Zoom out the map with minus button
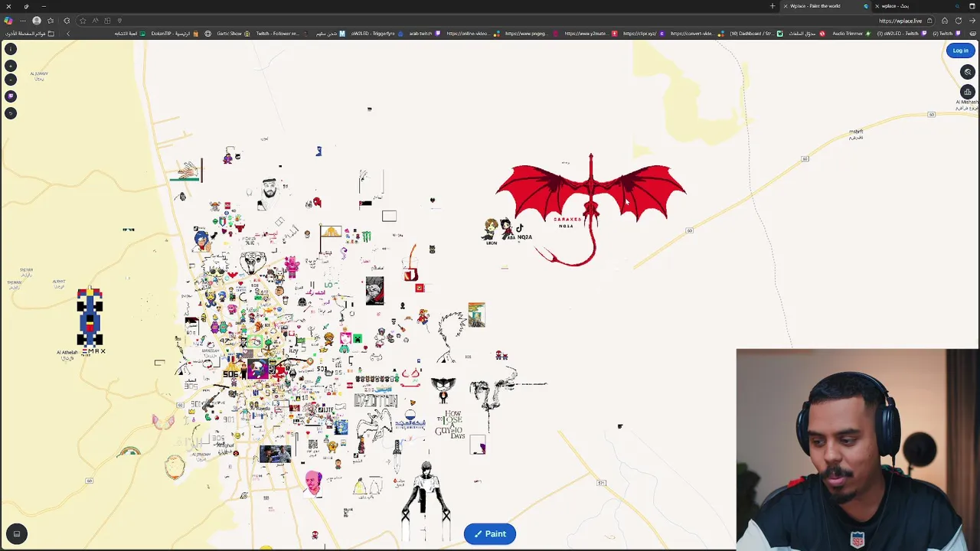 [x=11, y=80]
